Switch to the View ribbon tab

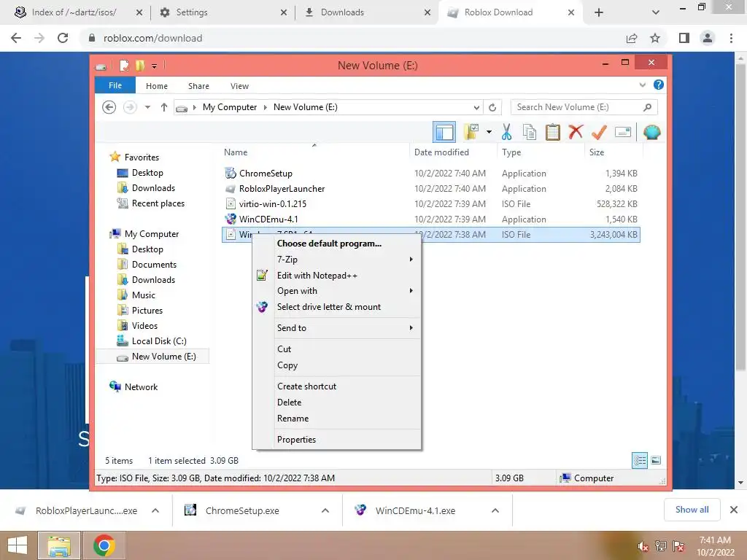click(239, 86)
